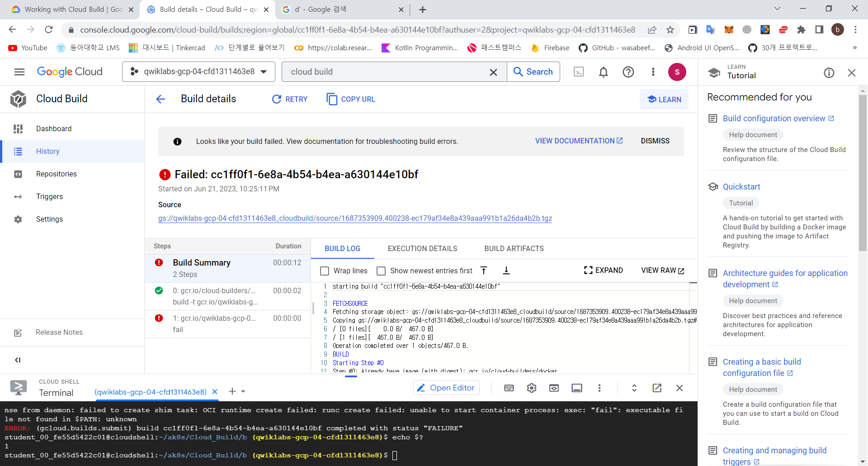Viewport: 868px width, 466px height.
Task: Open the Quickstart tutorial link
Action: [x=741, y=187]
